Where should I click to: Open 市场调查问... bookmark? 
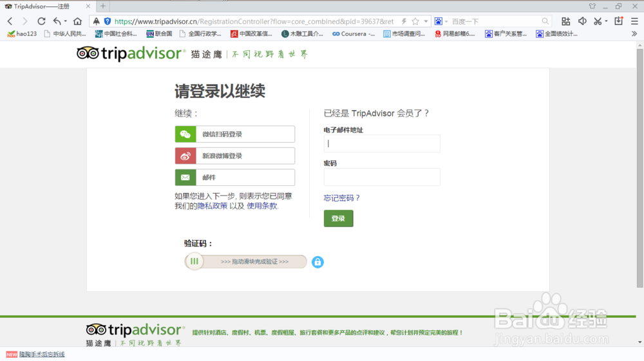[x=404, y=33]
